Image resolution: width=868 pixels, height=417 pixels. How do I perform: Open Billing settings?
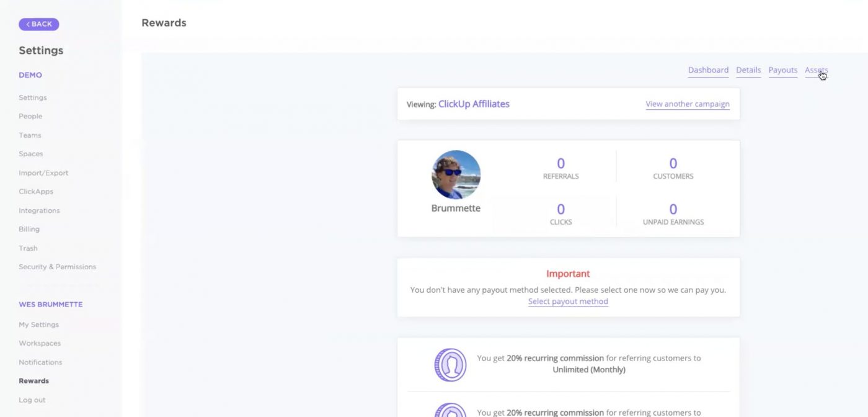coord(29,229)
